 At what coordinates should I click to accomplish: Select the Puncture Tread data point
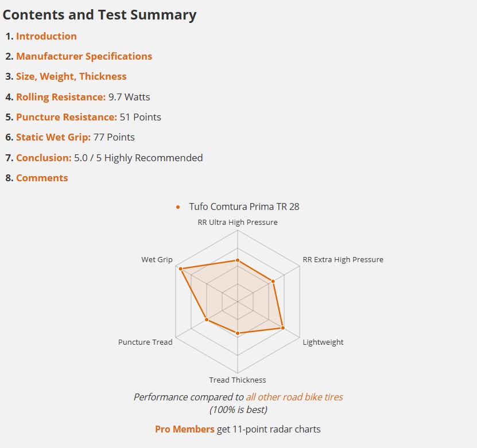[x=207, y=320]
